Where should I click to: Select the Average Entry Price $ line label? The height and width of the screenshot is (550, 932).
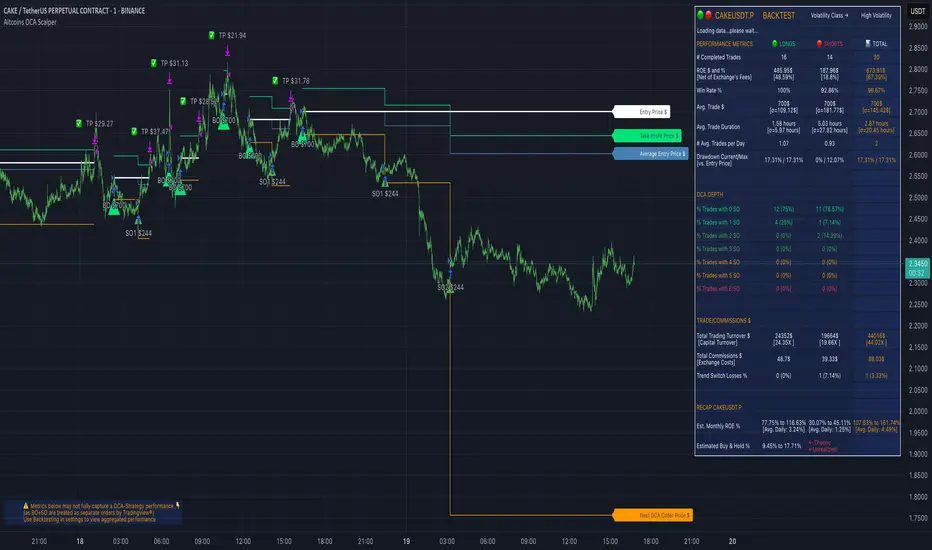click(x=651, y=153)
